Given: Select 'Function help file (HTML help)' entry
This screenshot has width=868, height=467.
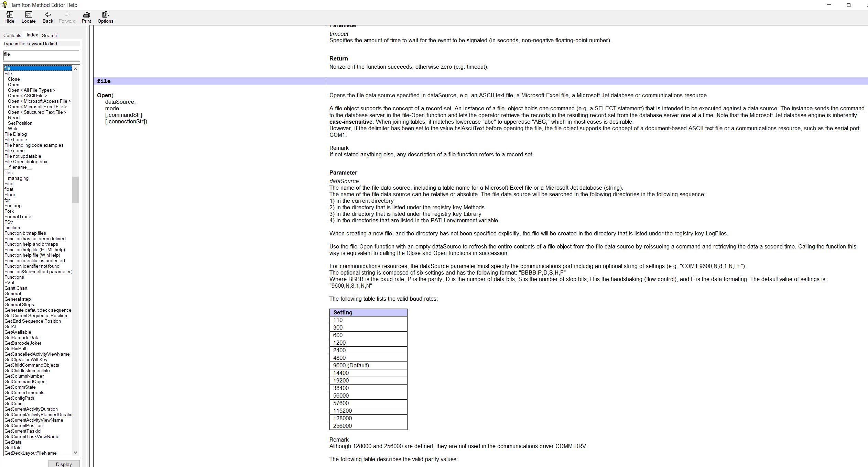Looking at the screenshot, I should click(x=34, y=249).
